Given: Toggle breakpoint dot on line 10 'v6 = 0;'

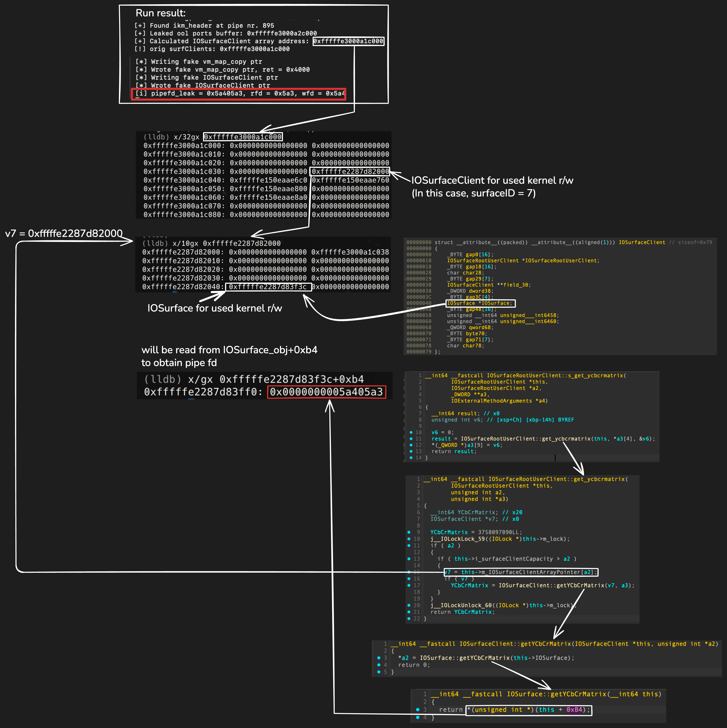Looking at the screenshot, I should tap(411, 432).
